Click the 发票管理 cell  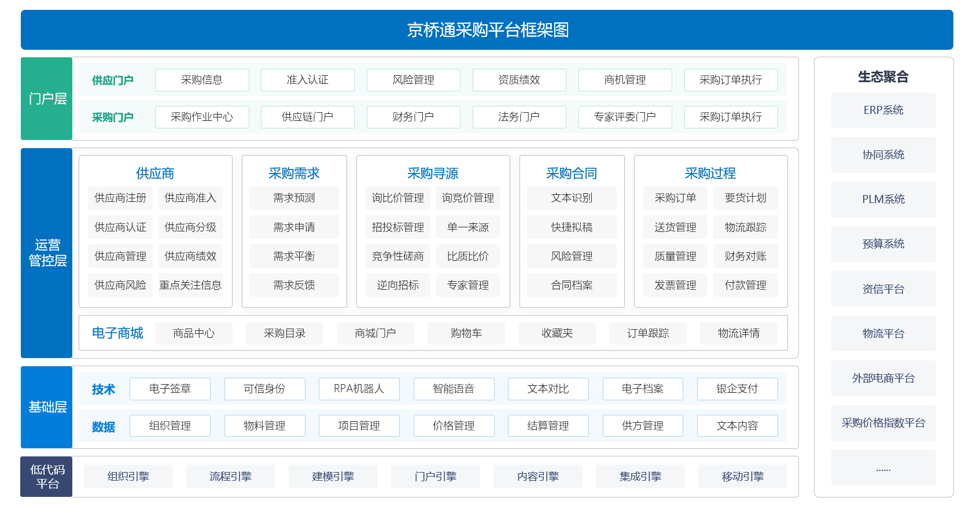(676, 285)
